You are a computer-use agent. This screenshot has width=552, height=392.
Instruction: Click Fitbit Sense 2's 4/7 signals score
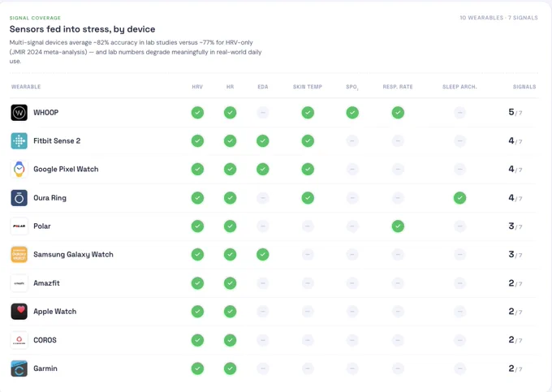click(x=515, y=140)
